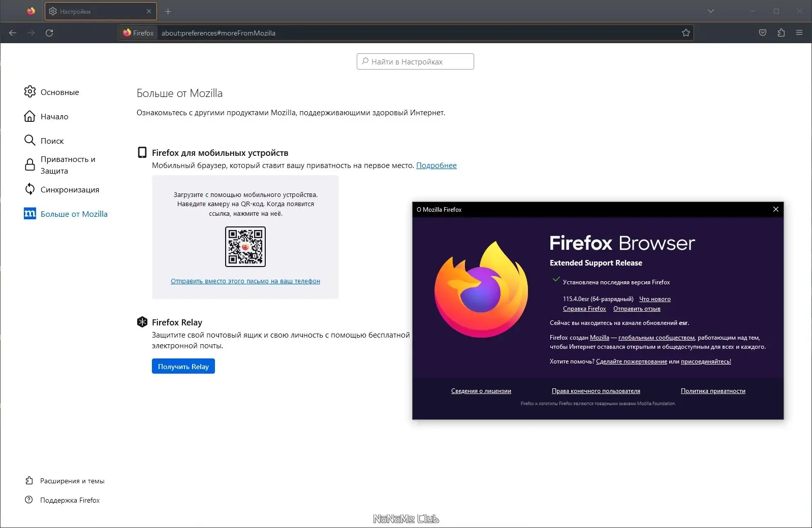Expand the list all tabs chevron
Screen dimensions: 812x528
tap(711, 11)
